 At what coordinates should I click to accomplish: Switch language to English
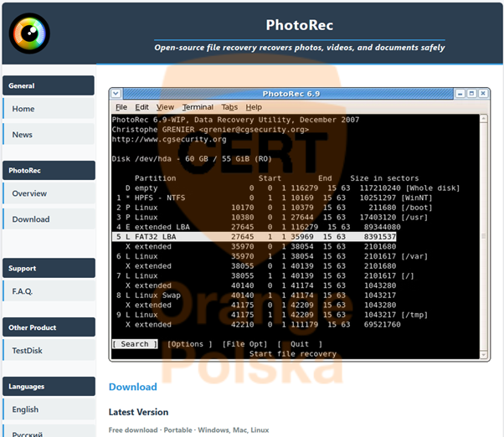point(25,409)
